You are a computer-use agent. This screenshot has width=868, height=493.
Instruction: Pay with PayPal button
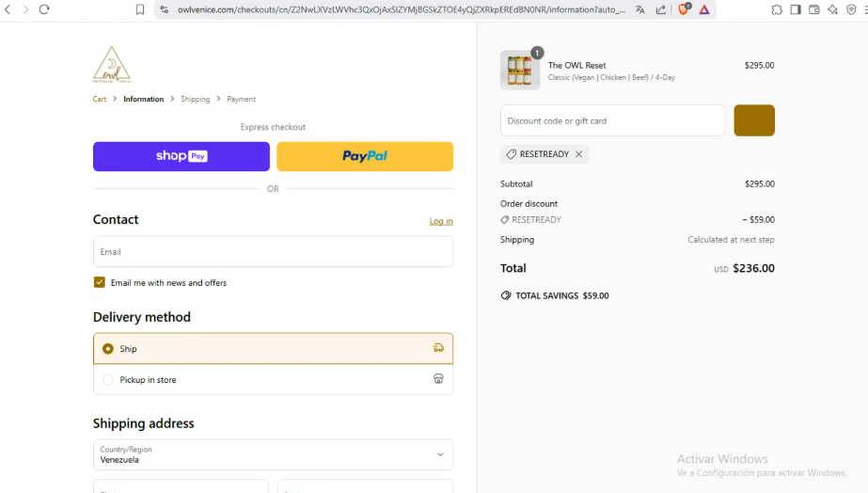365,156
